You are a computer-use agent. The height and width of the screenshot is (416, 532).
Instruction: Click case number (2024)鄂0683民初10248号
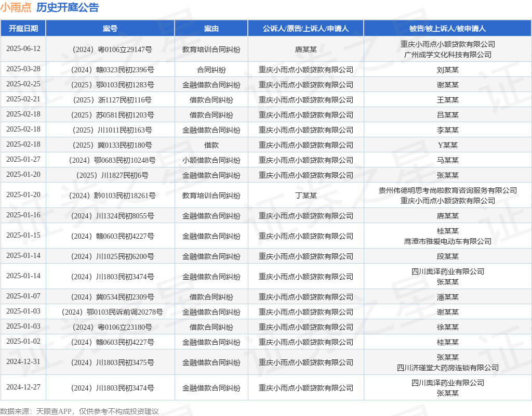click(x=112, y=160)
